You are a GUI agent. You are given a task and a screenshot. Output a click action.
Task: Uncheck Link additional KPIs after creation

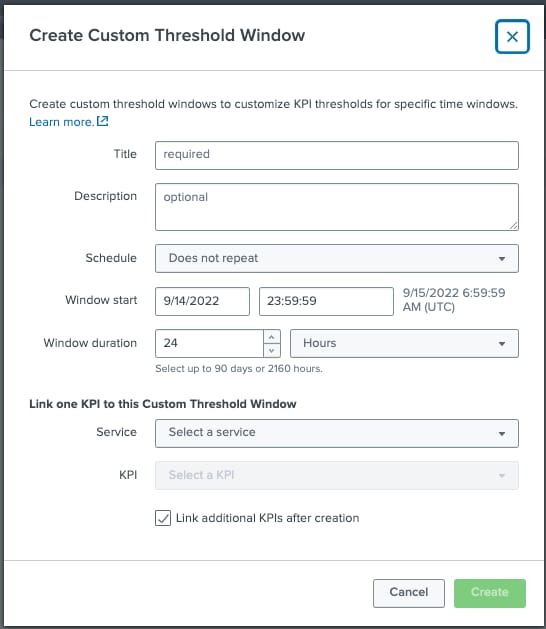pyautogui.click(x=163, y=518)
